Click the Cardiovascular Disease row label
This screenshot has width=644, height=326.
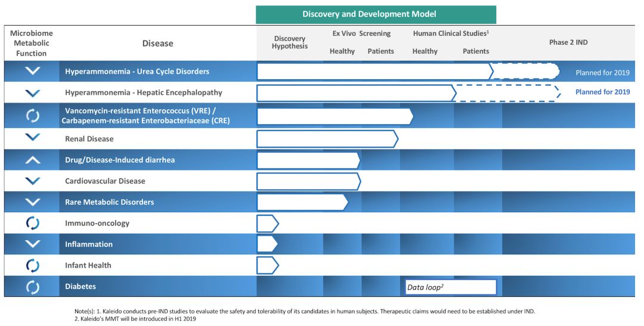click(105, 181)
